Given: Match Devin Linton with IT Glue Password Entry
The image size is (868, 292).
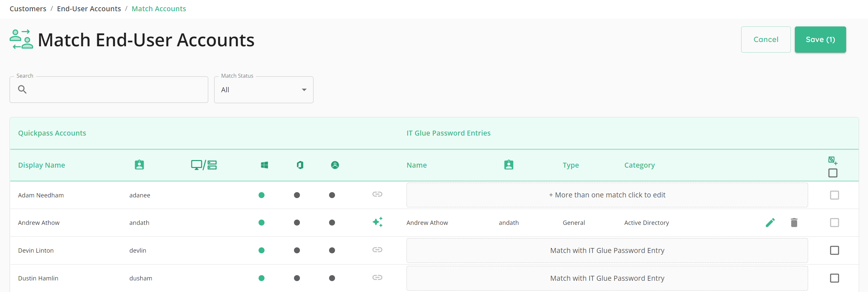Looking at the screenshot, I should (x=607, y=251).
